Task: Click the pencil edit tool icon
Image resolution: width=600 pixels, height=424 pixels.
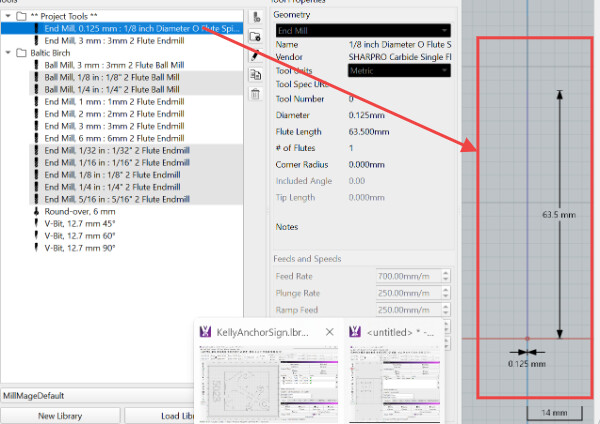Action: pos(256,55)
